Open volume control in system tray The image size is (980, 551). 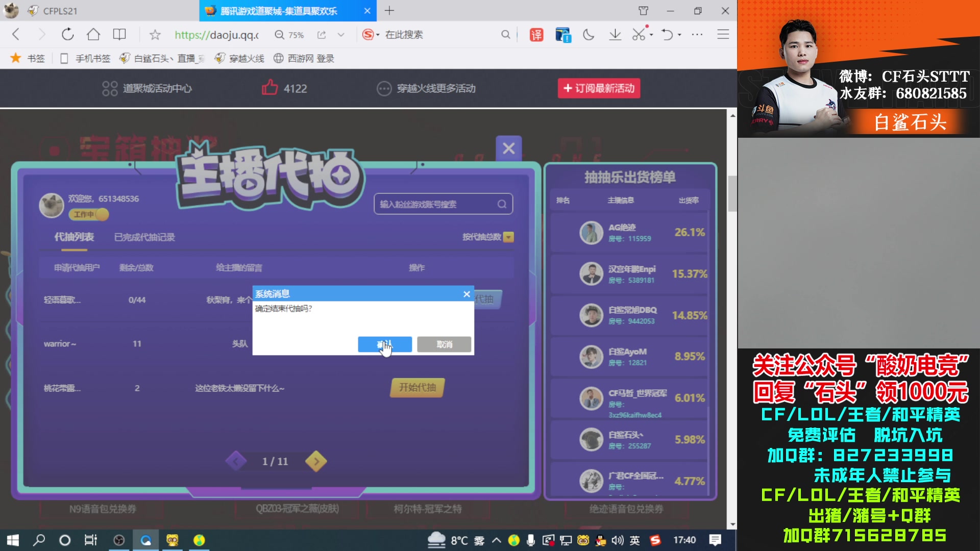[617, 540]
